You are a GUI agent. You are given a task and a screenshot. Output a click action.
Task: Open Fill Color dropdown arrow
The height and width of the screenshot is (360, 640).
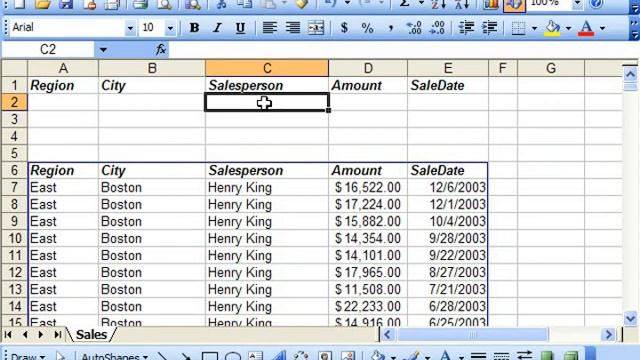pyautogui.click(x=568, y=28)
